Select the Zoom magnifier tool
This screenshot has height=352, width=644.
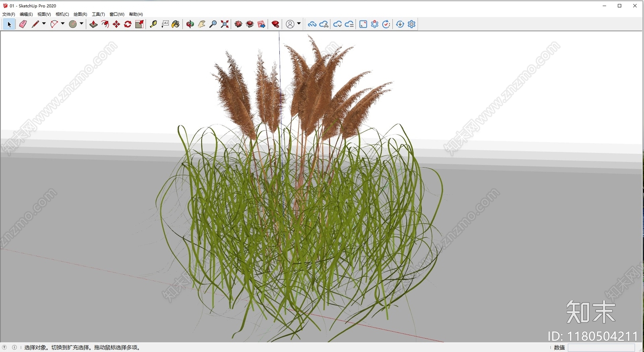213,24
